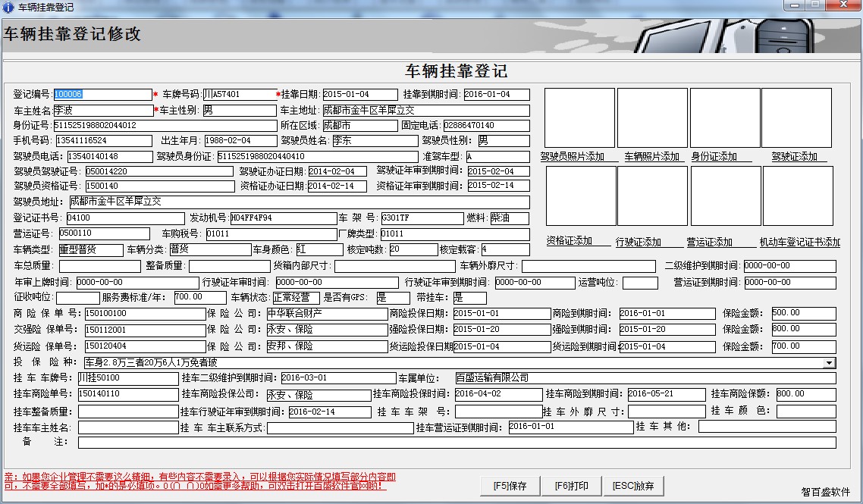863x504 pixels.
Task: Select the driver photo placeholder box
Action: click(579, 117)
